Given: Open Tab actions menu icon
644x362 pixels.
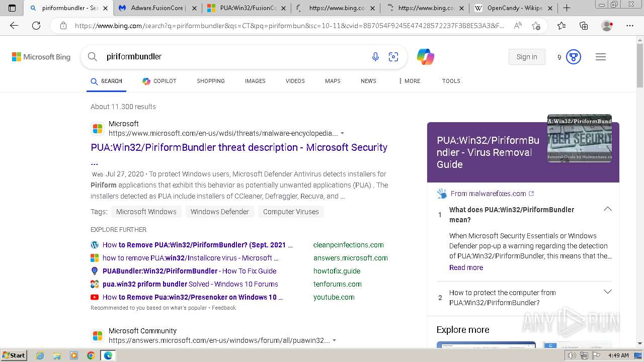Looking at the screenshot, I should coord(12,8).
